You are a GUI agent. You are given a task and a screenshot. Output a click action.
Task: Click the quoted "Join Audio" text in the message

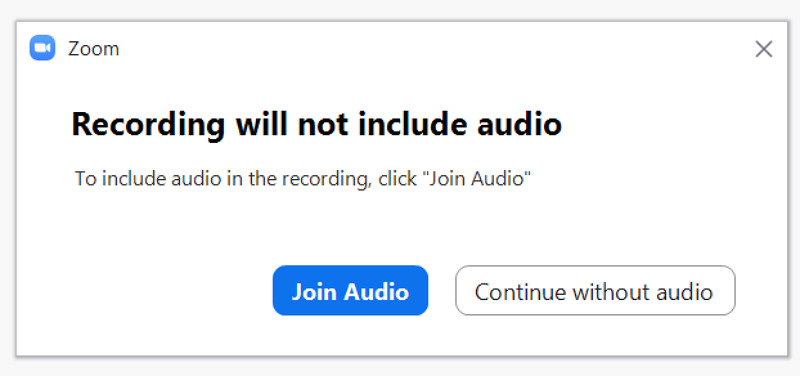477,179
